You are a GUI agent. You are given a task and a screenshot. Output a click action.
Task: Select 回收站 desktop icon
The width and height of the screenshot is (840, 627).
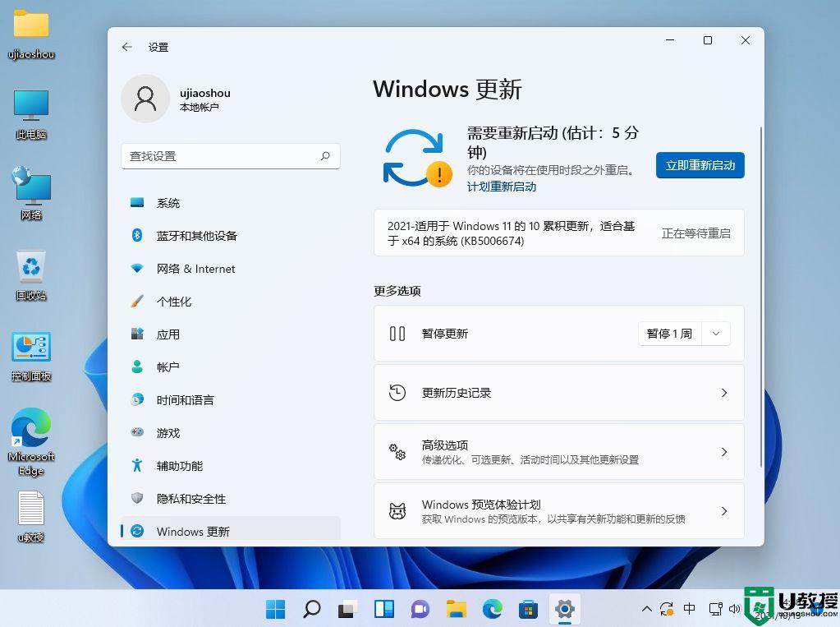[x=31, y=275]
